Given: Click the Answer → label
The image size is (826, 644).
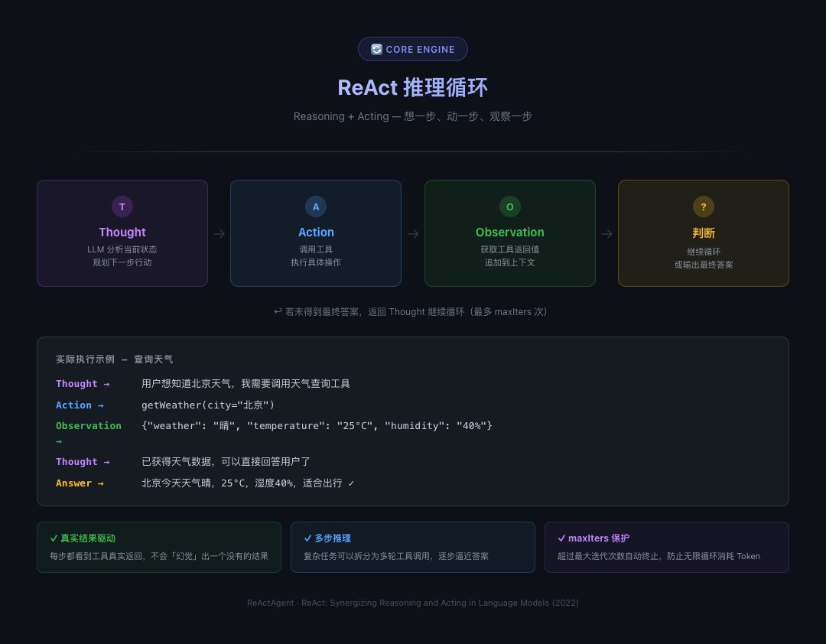Looking at the screenshot, I should coord(80,483).
